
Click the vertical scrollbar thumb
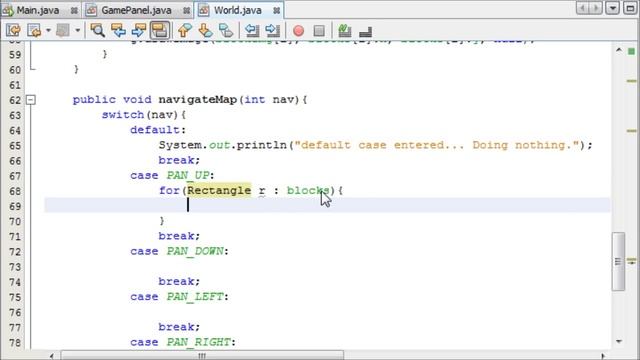coord(618,261)
